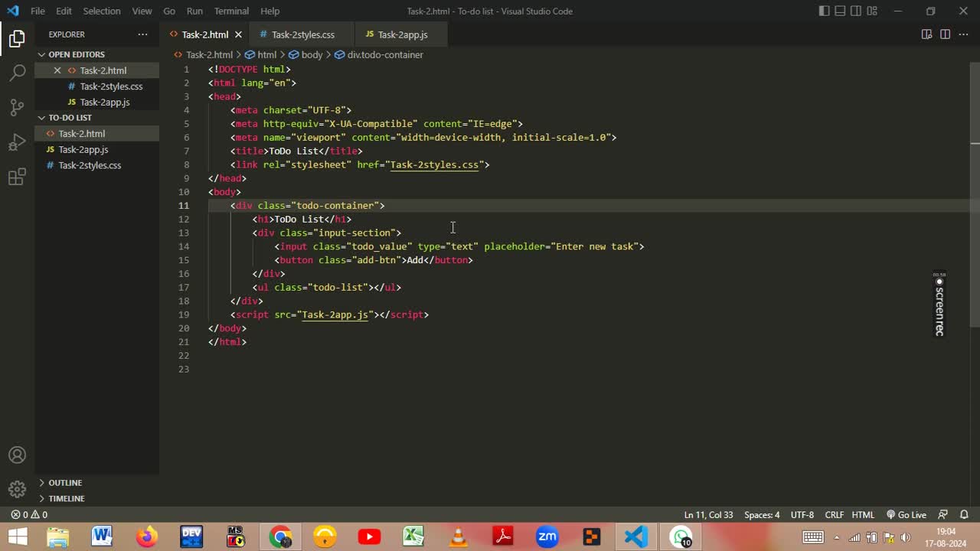This screenshot has width=980, height=551.
Task: Click the Customize Layout icon
Action: (872, 11)
